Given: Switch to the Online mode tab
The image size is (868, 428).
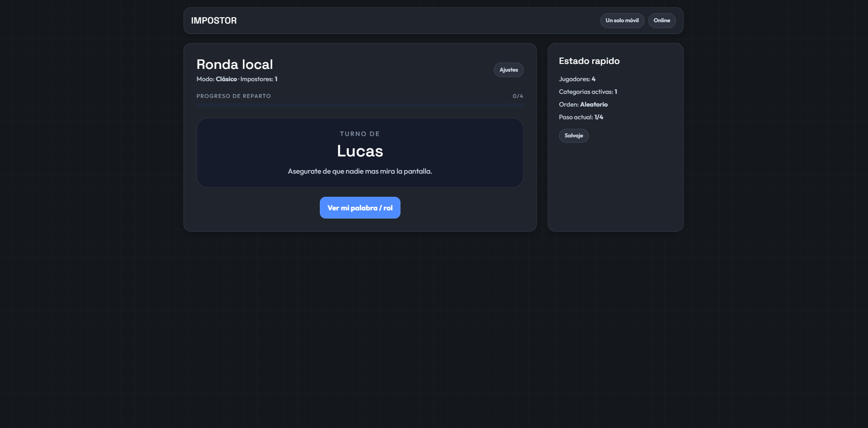Looking at the screenshot, I should tap(661, 20).
